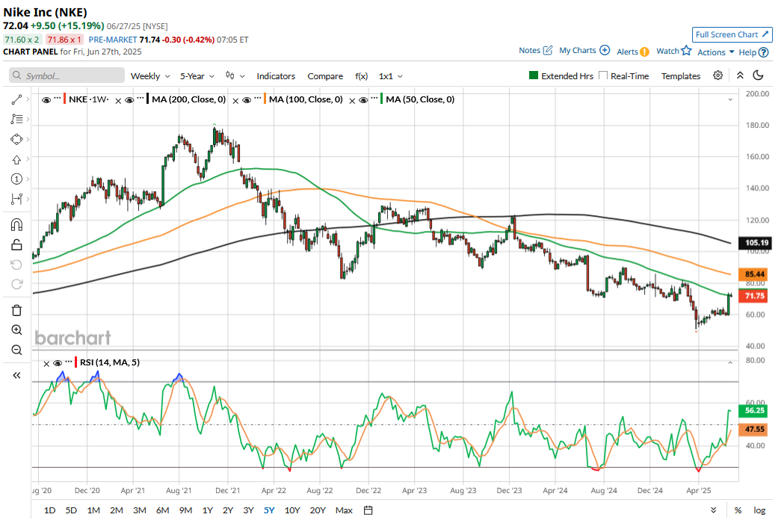Enable the Real-Time checkbox

603,76
